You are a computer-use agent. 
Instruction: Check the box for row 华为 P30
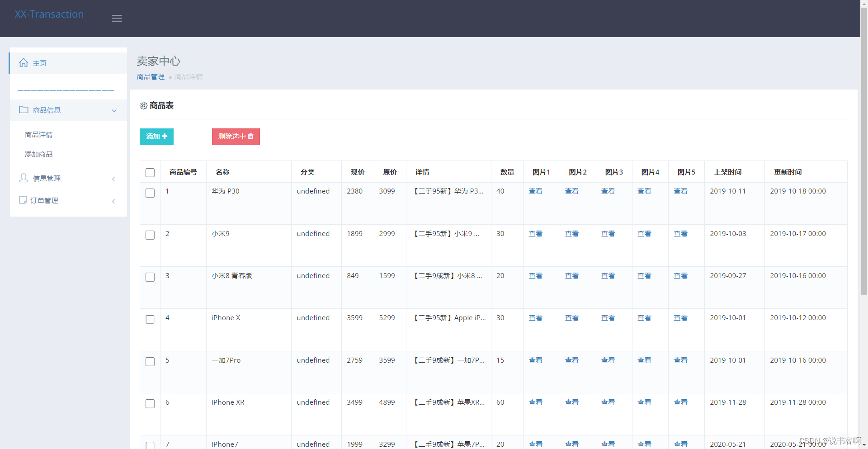(150, 193)
